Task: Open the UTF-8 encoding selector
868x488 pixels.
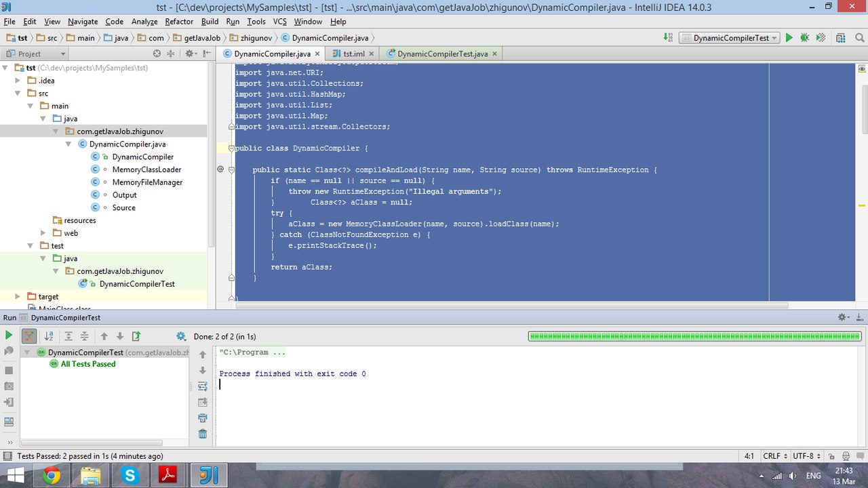Action: (x=807, y=456)
